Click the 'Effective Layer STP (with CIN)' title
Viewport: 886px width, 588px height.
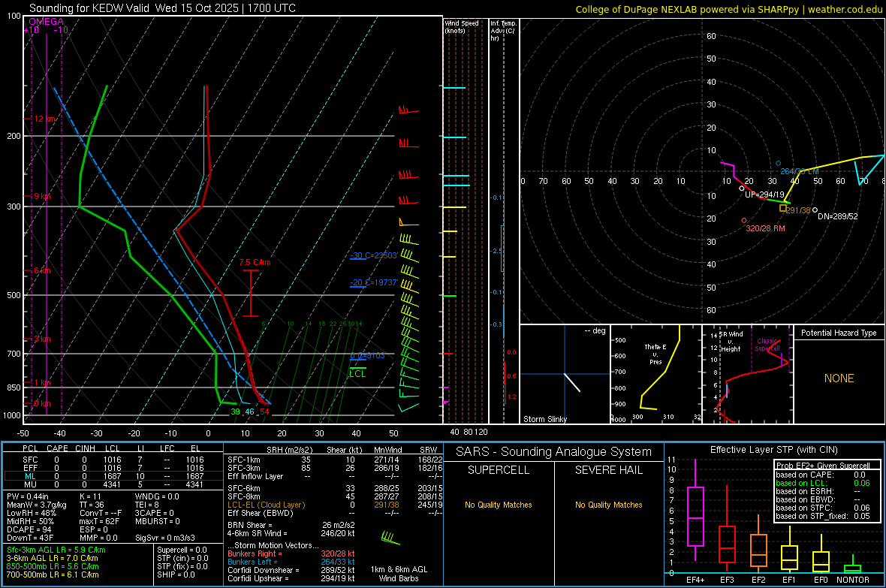(773, 450)
